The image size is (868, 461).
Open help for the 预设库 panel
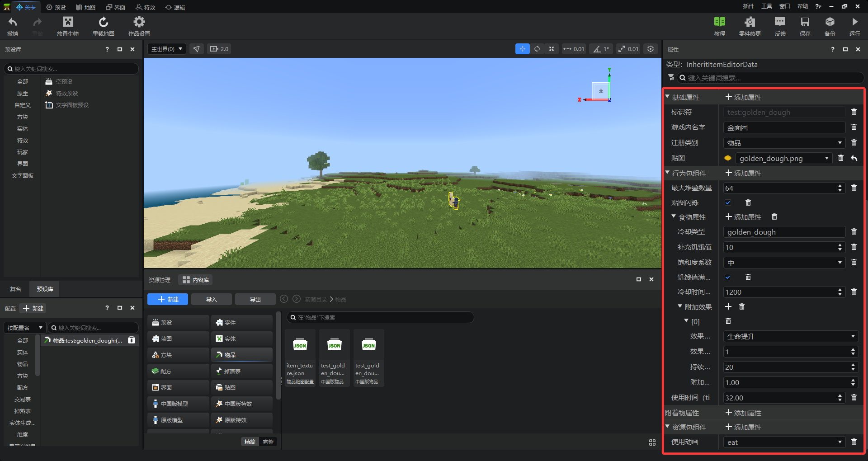point(107,49)
